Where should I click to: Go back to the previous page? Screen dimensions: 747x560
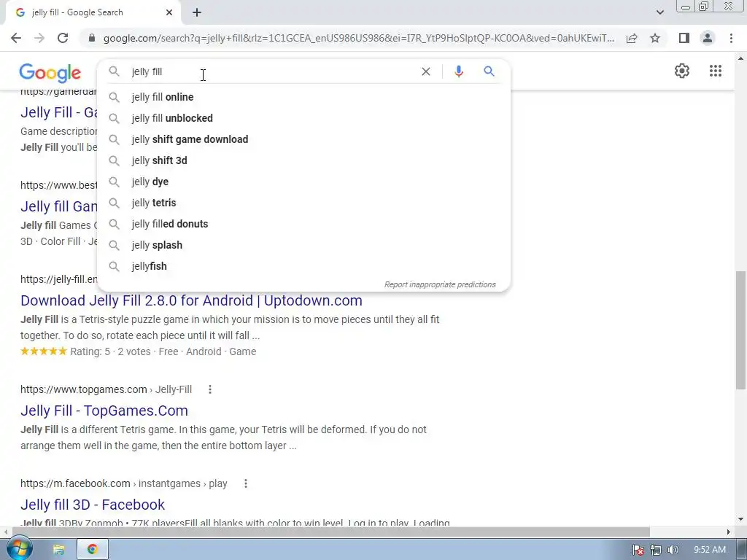click(16, 38)
